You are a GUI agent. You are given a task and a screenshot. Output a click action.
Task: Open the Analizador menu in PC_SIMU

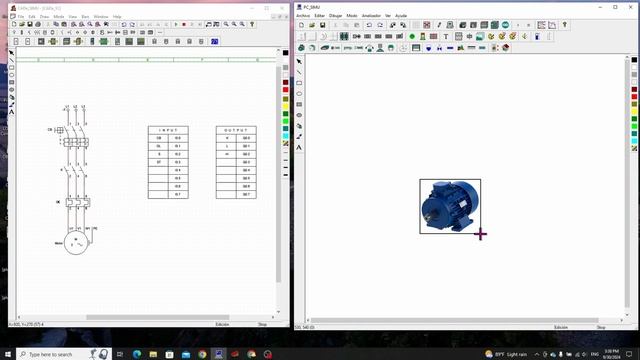coord(371,16)
